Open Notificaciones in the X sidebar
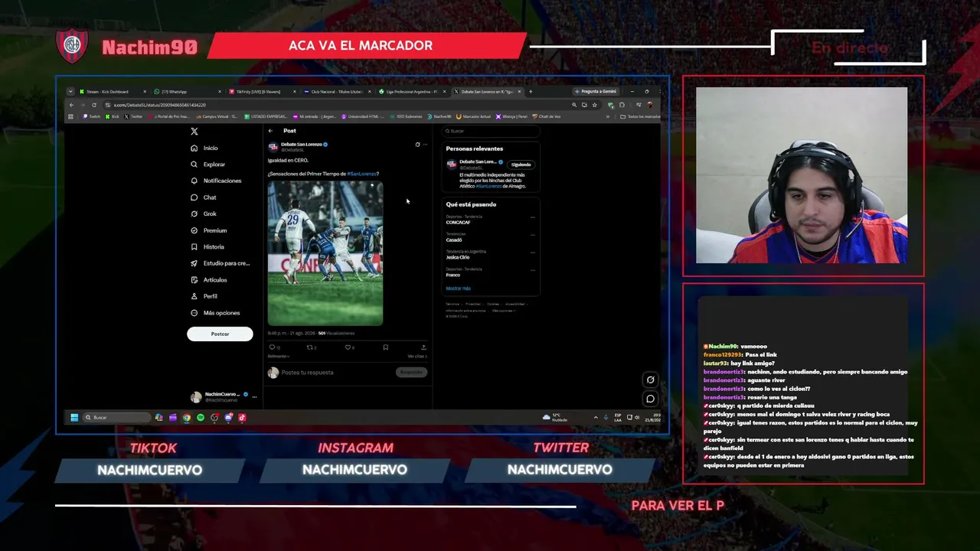The image size is (980, 551). point(217,181)
